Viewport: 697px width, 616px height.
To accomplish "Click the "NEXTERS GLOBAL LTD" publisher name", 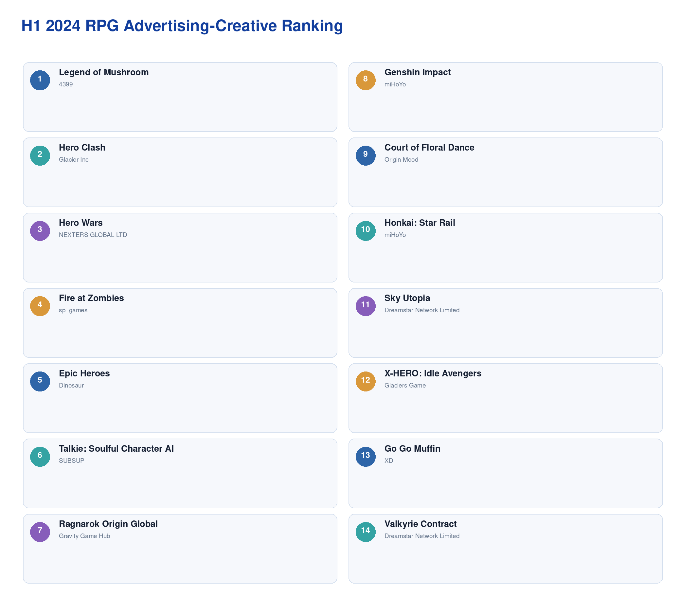I will [93, 235].
